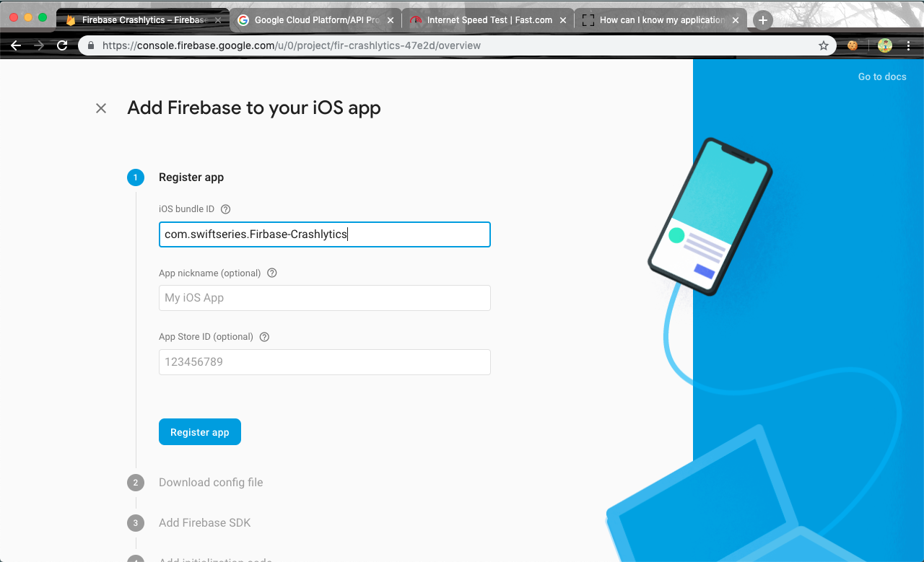Click the cookie extension icon

pyautogui.click(x=853, y=45)
